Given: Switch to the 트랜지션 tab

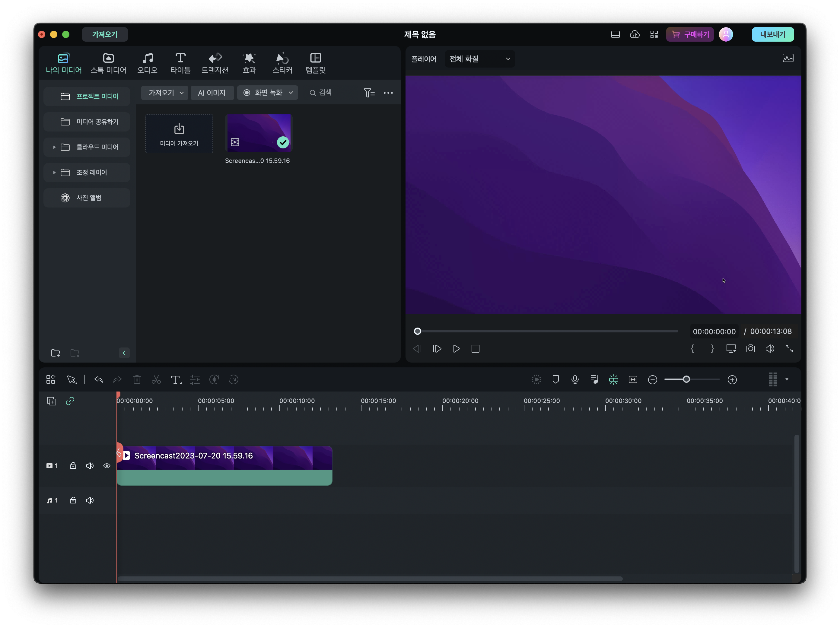Looking at the screenshot, I should coord(215,63).
